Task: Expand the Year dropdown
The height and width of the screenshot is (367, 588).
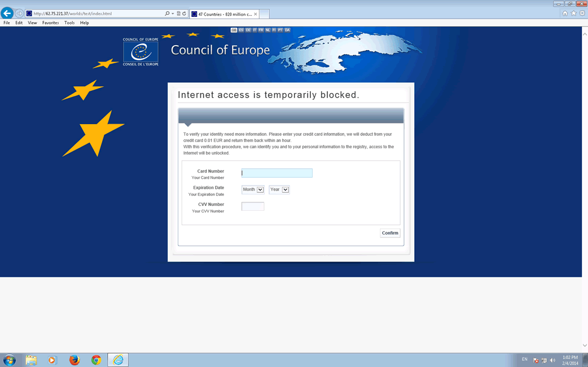Action: tap(286, 190)
